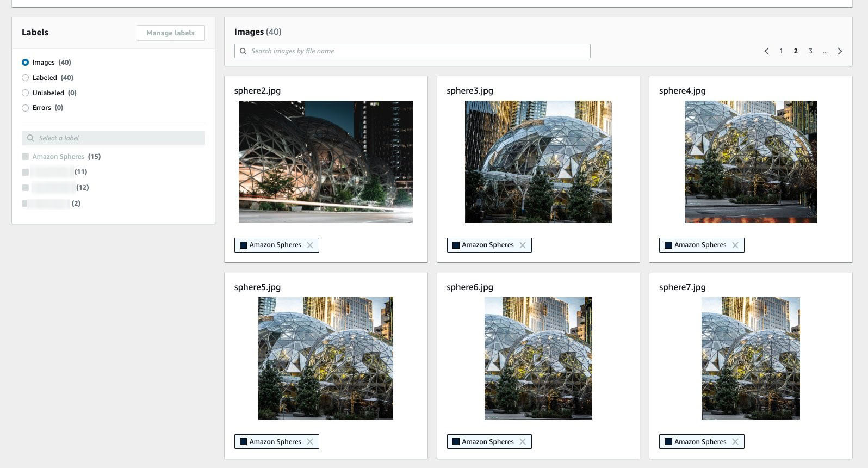Open page 2 of images

tap(796, 51)
